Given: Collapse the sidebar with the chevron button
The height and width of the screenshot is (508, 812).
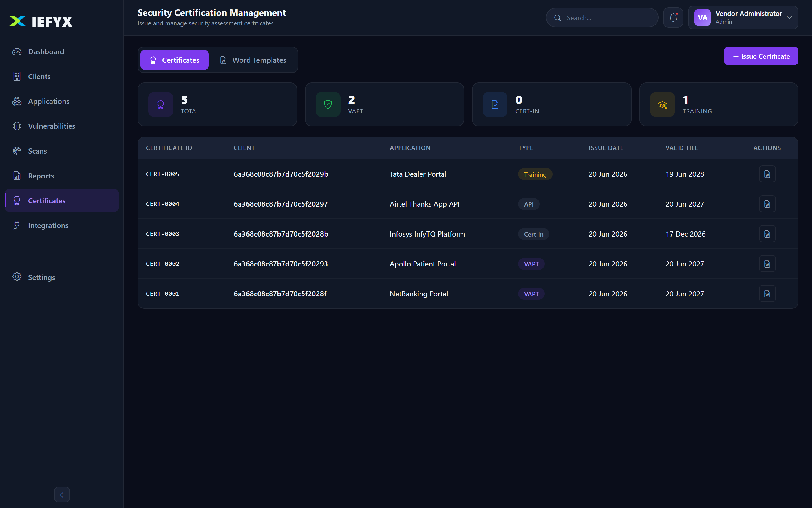Looking at the screenshot, I should [x=62, y=494].
